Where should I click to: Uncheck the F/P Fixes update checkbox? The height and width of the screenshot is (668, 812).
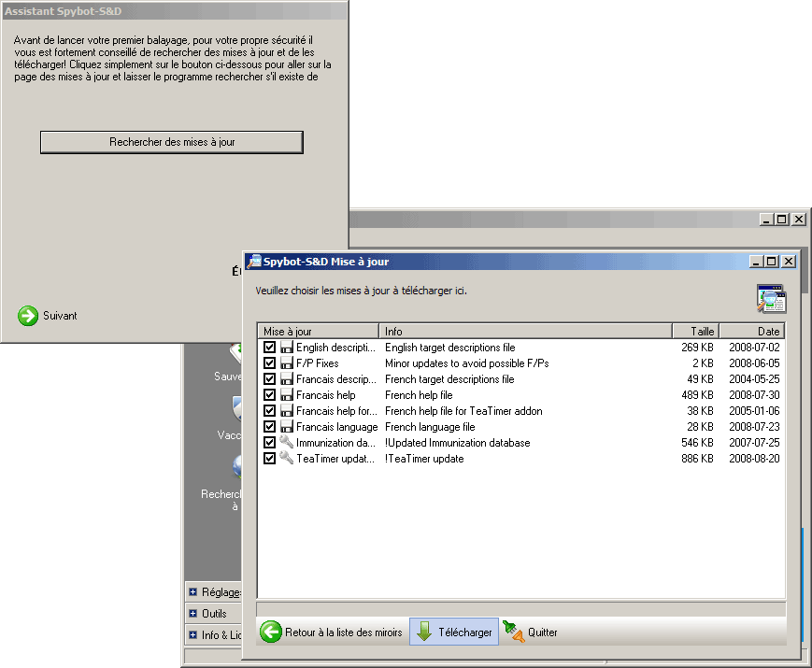[x=270, y=363]
